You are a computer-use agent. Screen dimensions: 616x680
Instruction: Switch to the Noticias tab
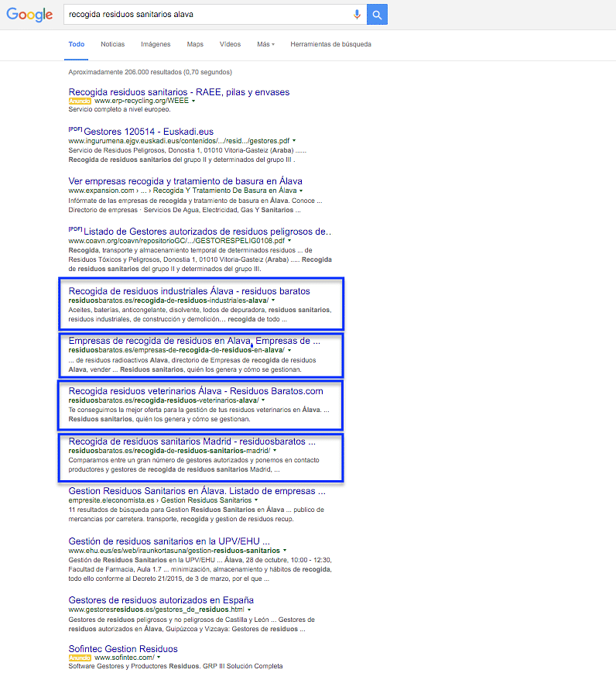tap(112, 44)
